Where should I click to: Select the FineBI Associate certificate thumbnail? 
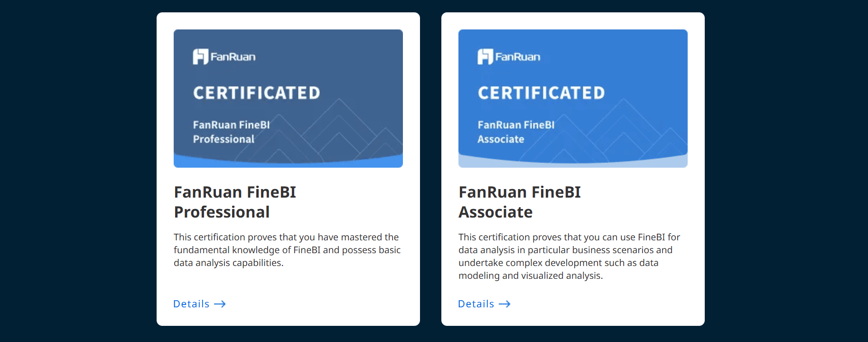pyautogui.click(x=573, y=98)
